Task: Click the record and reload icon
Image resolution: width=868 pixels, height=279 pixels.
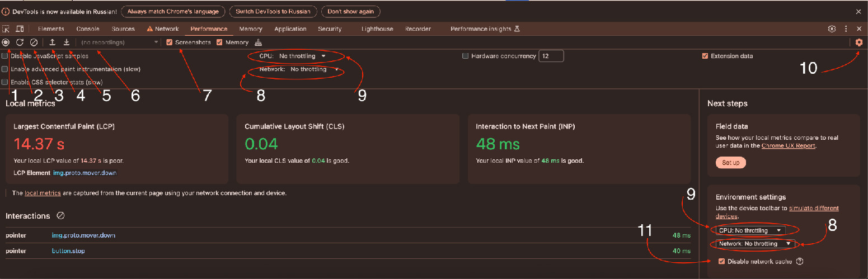Action: pyautogui.click(x=20, y=42)
